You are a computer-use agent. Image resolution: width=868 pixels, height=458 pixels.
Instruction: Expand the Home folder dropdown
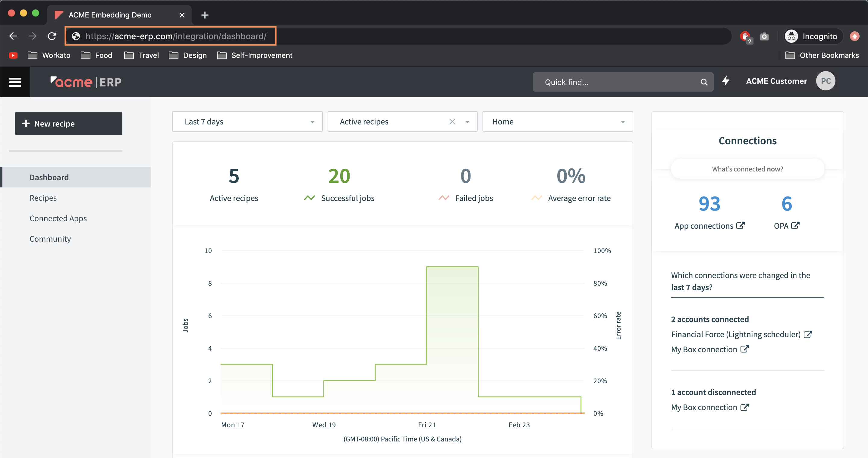(x=623, y=121)
